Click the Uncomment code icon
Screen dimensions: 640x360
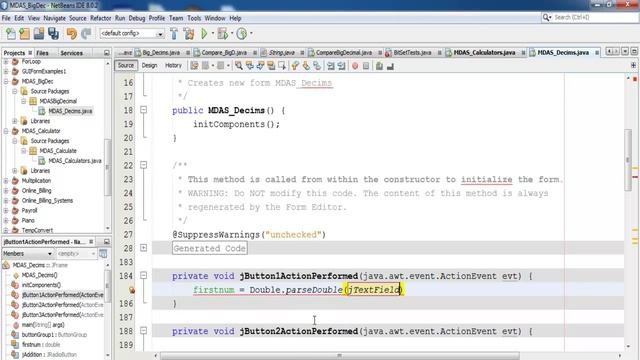(390, 66)
